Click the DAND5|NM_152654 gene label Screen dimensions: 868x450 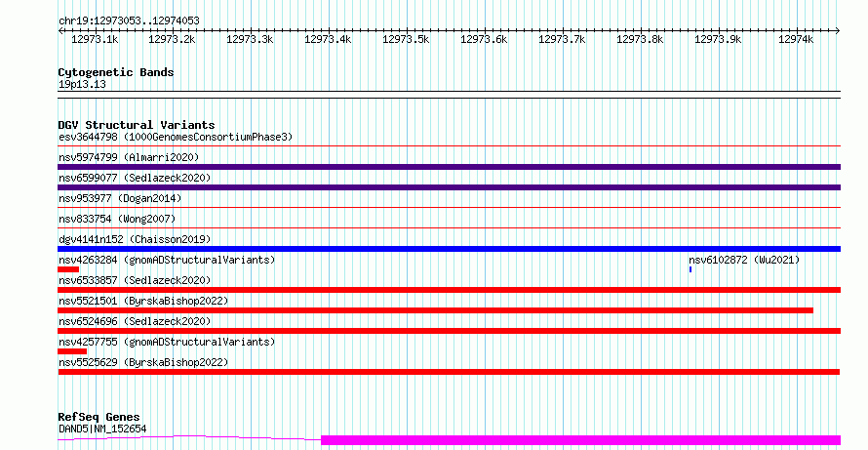(x=102, y=429)
